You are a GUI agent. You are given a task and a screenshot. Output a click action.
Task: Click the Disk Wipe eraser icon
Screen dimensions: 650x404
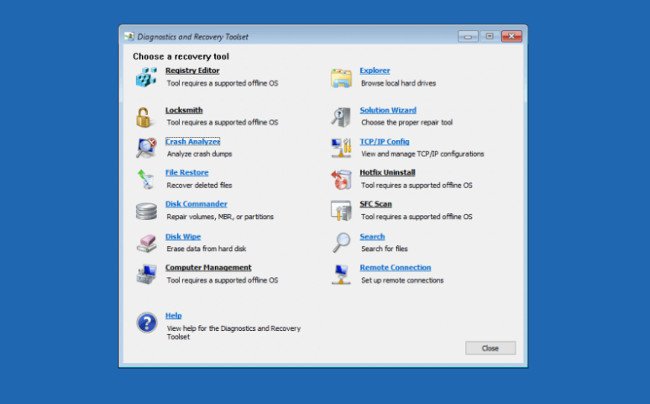[147, 243]
